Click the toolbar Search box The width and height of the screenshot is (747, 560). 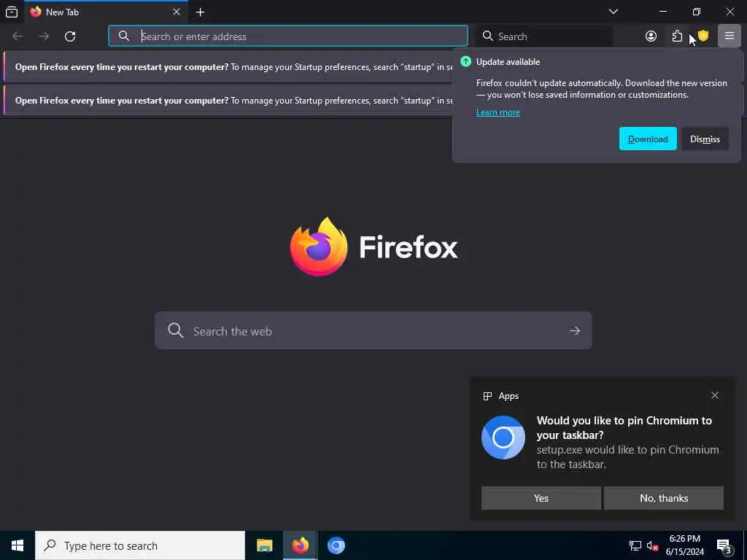pyautogui.click(x=544, y=36)
